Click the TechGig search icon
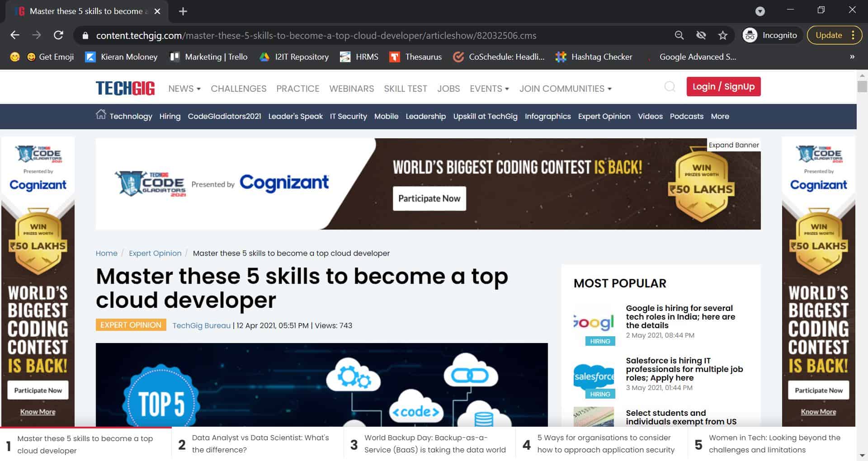The height and width of the screenshot is (461, 868). pos(670,87)
